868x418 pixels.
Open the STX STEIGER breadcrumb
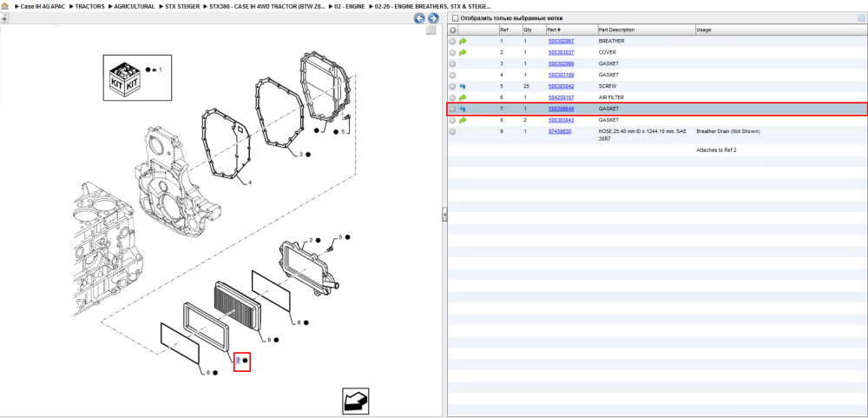tap(182, 6)
